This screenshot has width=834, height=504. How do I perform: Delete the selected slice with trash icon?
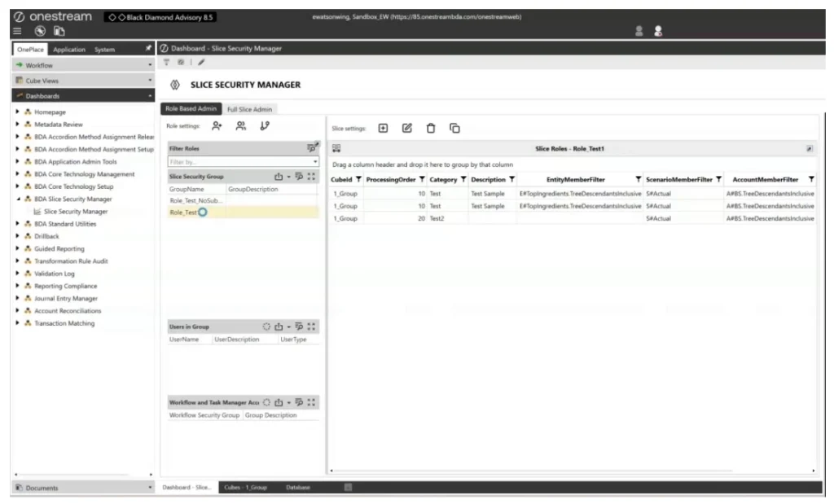click(431, 128)
